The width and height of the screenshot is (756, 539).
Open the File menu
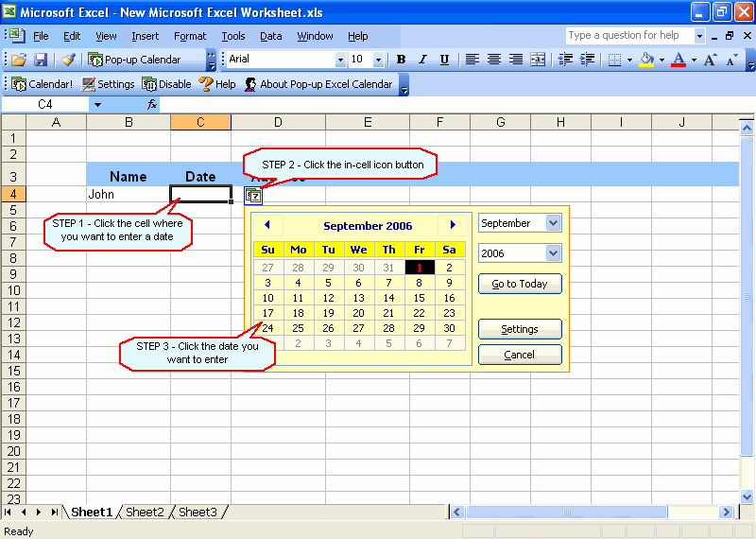point(41,36)
